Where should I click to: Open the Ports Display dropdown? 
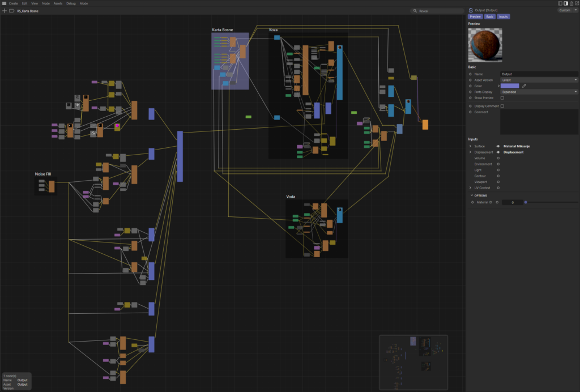pyautogui.click(x=539, y=92)
